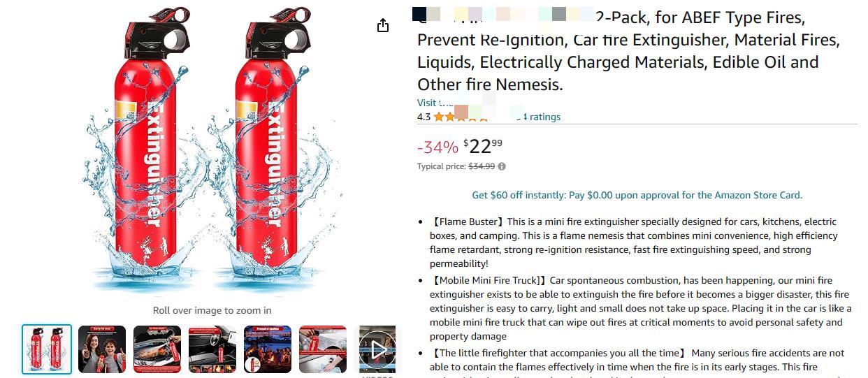Open the campfire scene thumbnail
The width and height of the screenshot is (868, 378).
click(x=268, y=349)
